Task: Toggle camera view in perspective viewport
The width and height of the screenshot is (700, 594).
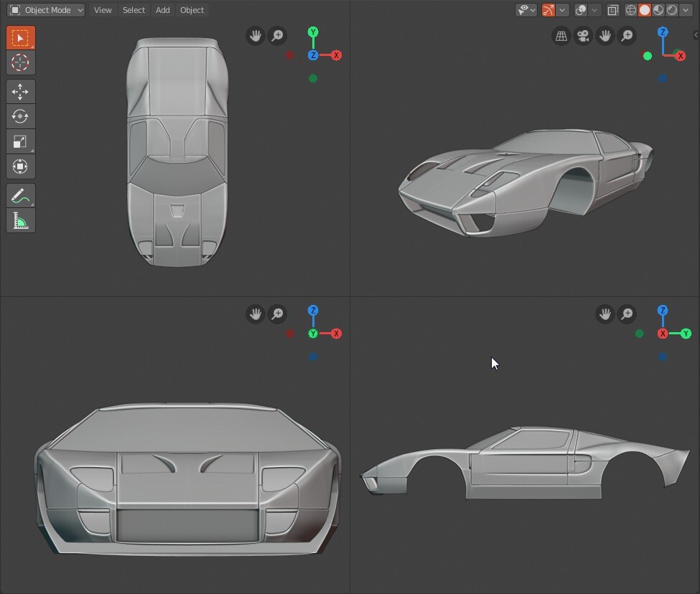Action: point(583,36)
